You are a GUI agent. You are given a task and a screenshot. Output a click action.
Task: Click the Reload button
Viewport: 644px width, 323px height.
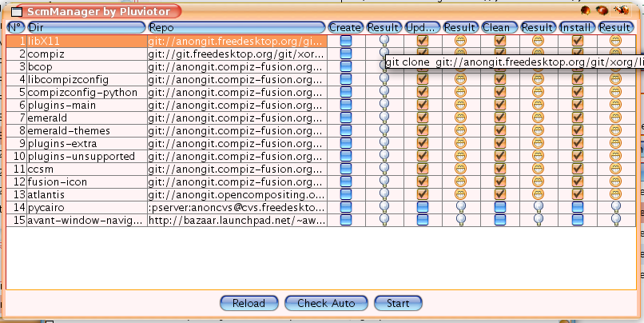249,303
